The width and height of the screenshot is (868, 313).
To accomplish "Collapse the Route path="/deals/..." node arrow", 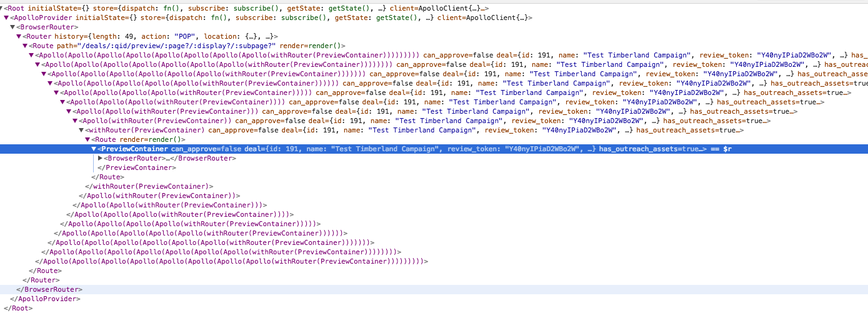I will tap(25, 46).
